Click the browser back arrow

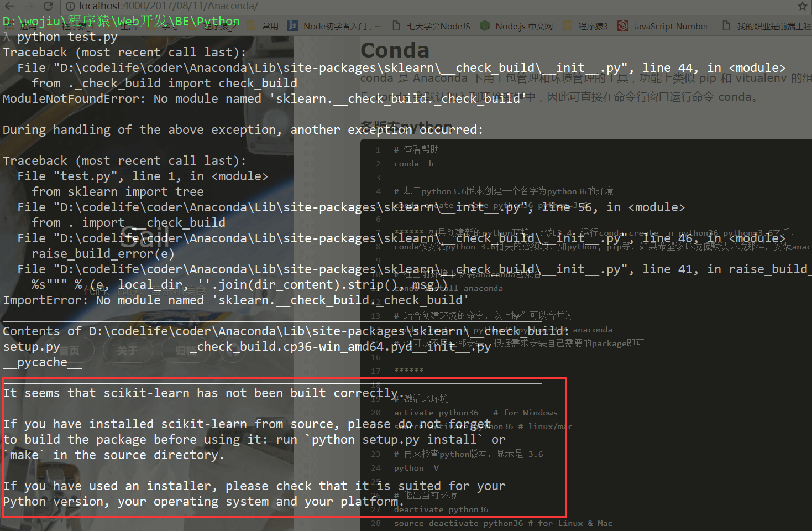coord(9,6)
